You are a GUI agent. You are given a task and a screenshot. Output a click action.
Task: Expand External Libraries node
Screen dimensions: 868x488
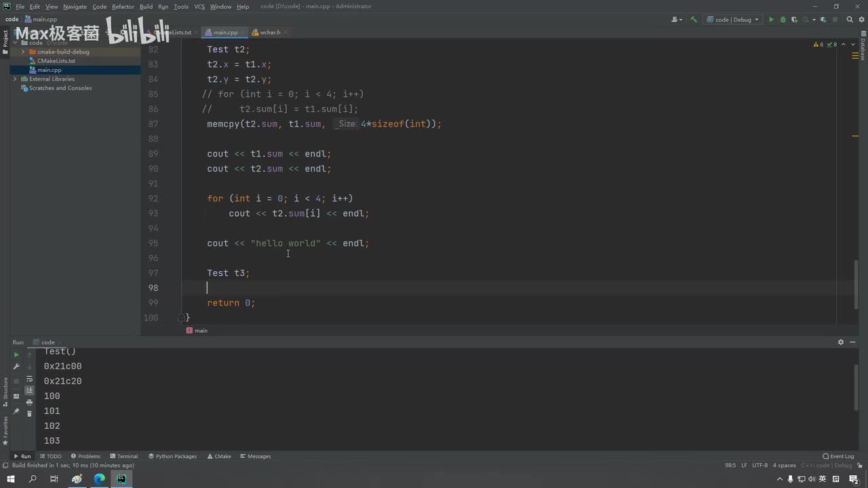coord(15,79)
